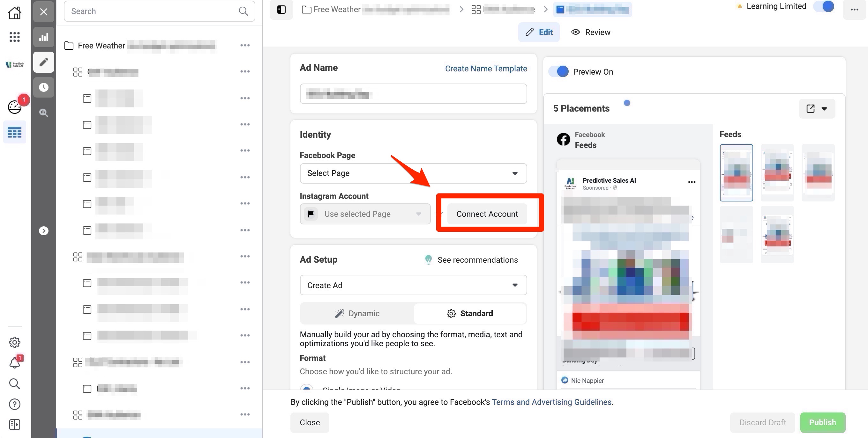Click the Connect Account button
868x438 pixels.
coord(487,214)
